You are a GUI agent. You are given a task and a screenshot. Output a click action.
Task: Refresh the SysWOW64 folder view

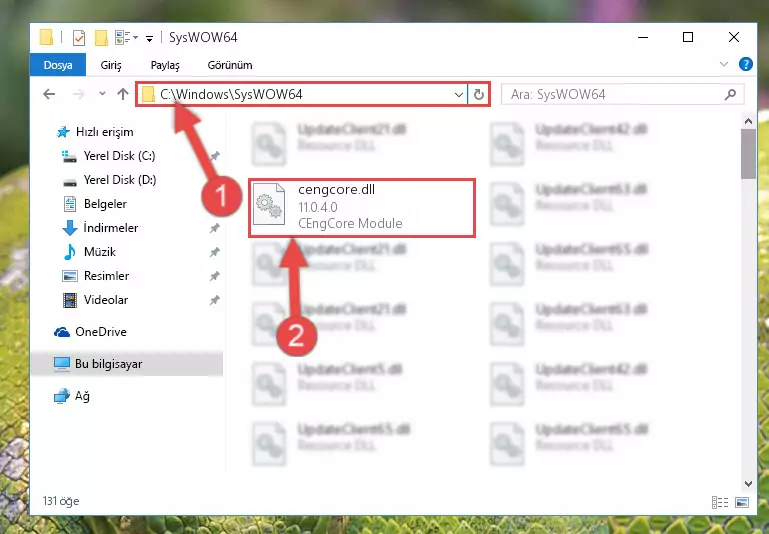coord(479,94)
